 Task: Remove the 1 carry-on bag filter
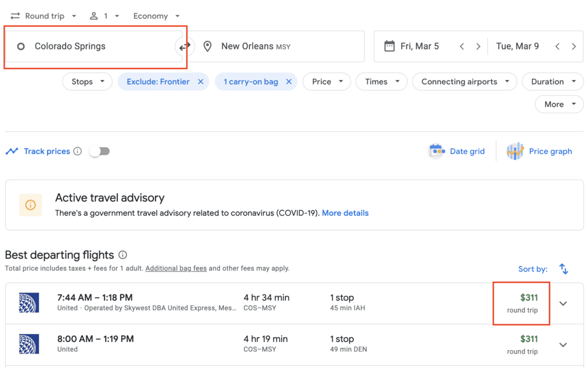pos(289,82)
